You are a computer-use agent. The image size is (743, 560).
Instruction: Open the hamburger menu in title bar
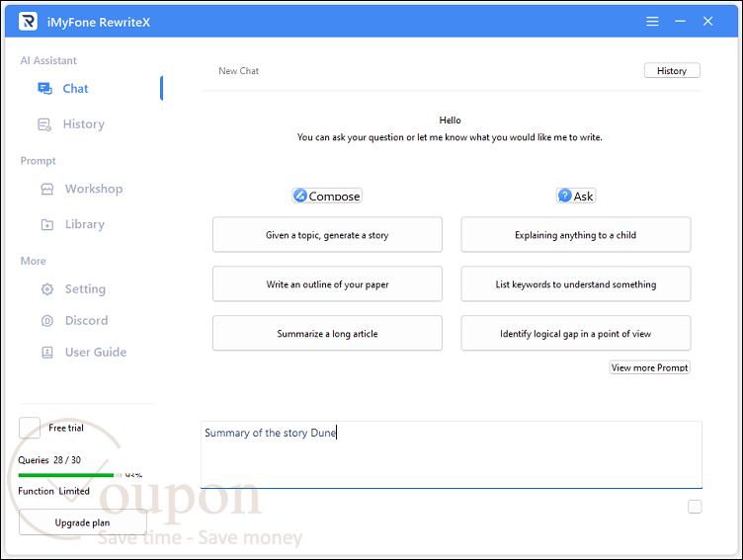(x=652, y=22)
